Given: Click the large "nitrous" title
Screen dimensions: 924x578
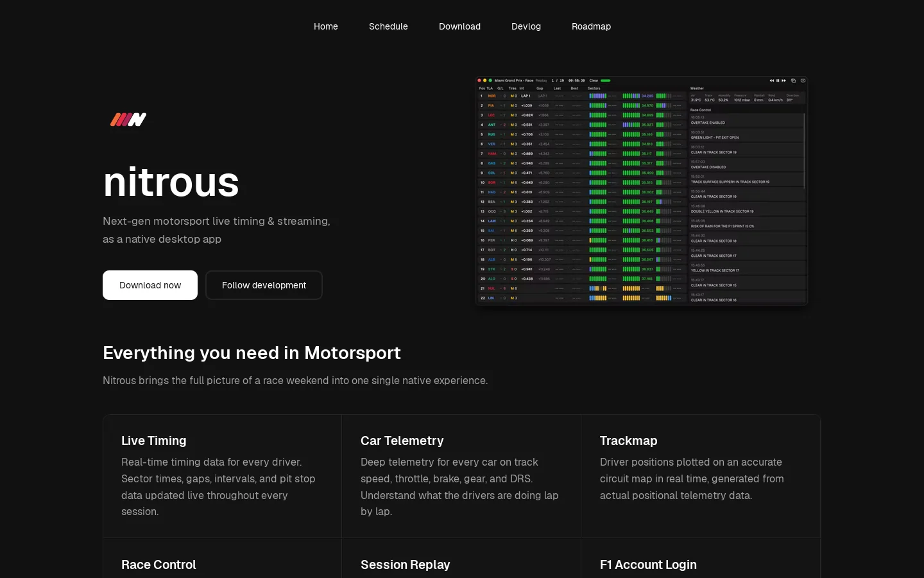Looking at the screenshot, I should point(171,181).
